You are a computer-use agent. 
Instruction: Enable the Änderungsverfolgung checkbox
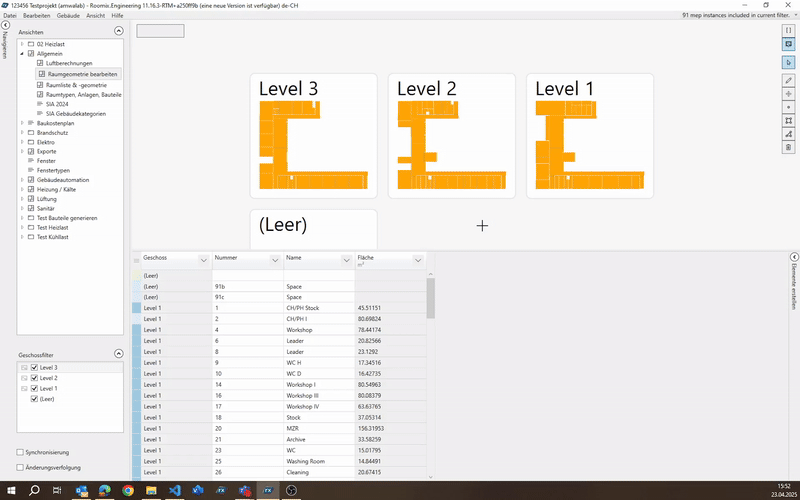coord(21,467)
